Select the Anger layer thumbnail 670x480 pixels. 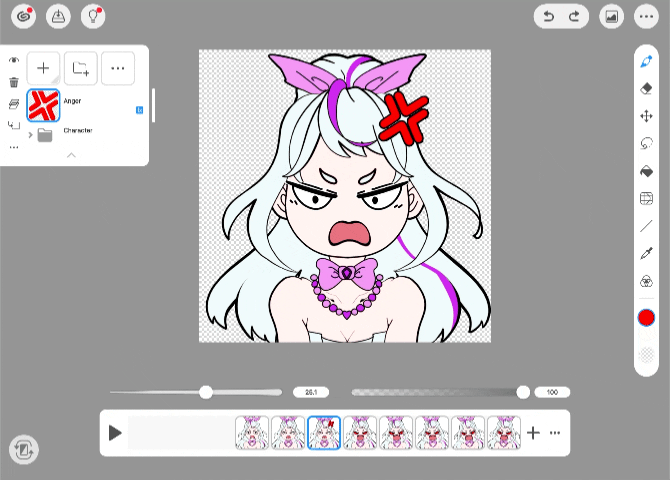click(43, 105)
